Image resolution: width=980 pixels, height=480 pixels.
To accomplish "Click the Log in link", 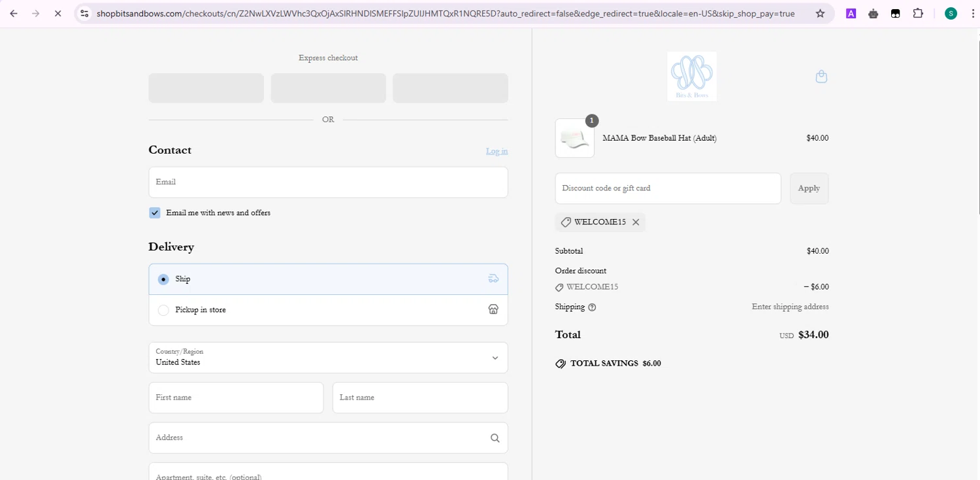I will coord(497,151).
